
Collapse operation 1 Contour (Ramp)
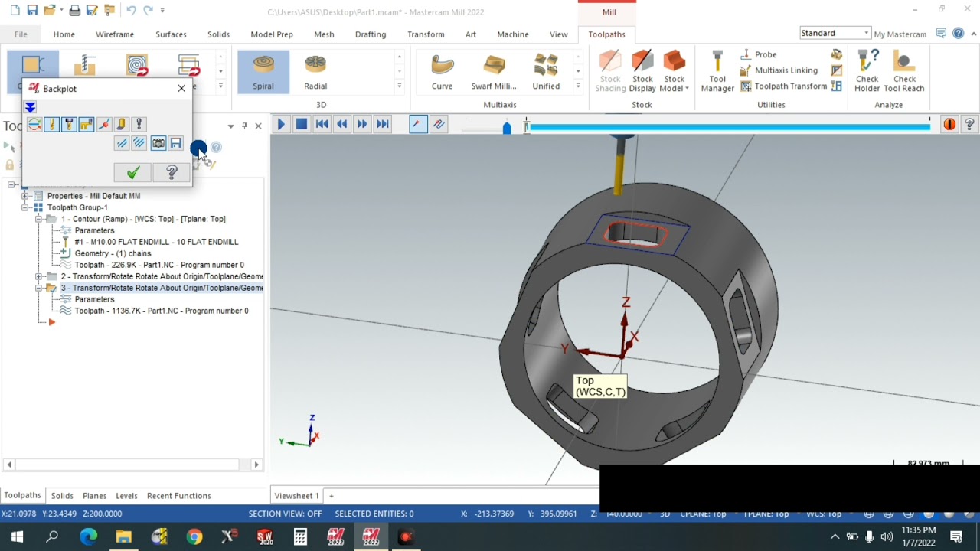coord(38,219)
